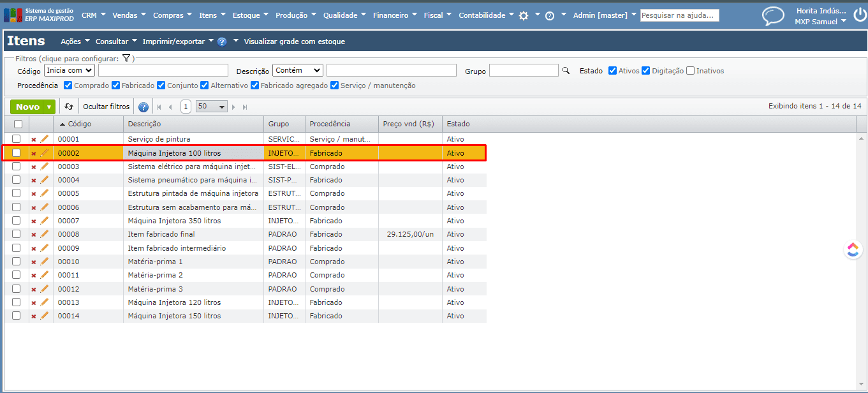The image size is (868, 393).
Task: Open the CRM menu
Action: point(93,15)
